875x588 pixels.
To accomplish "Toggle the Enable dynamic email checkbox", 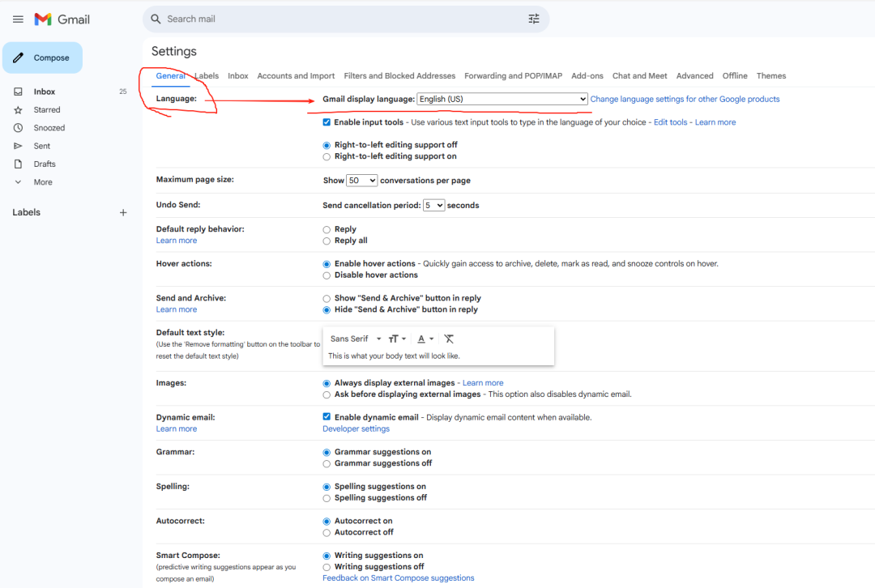I will click(x=327, y=417).
